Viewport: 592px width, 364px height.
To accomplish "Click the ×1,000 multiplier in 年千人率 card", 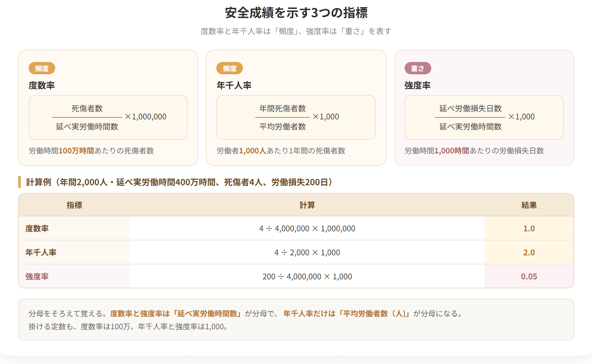I will [x=326, y=116].
